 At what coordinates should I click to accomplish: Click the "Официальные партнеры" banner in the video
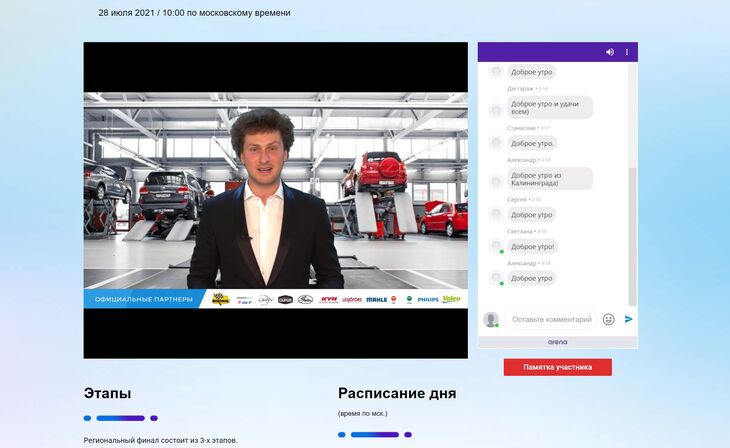(x=143, y=299)
